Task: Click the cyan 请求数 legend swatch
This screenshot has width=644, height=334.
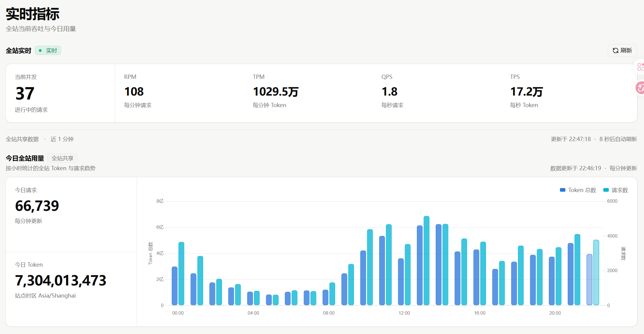Action: (x=606, y=190)
